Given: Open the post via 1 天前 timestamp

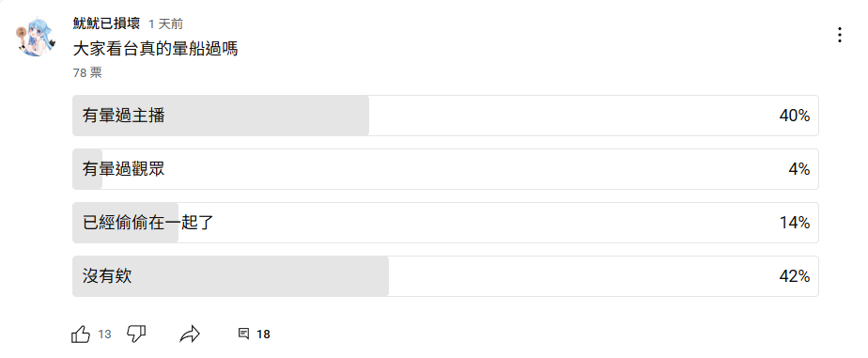Looking at the screenshot, I should tap(166, 23).
